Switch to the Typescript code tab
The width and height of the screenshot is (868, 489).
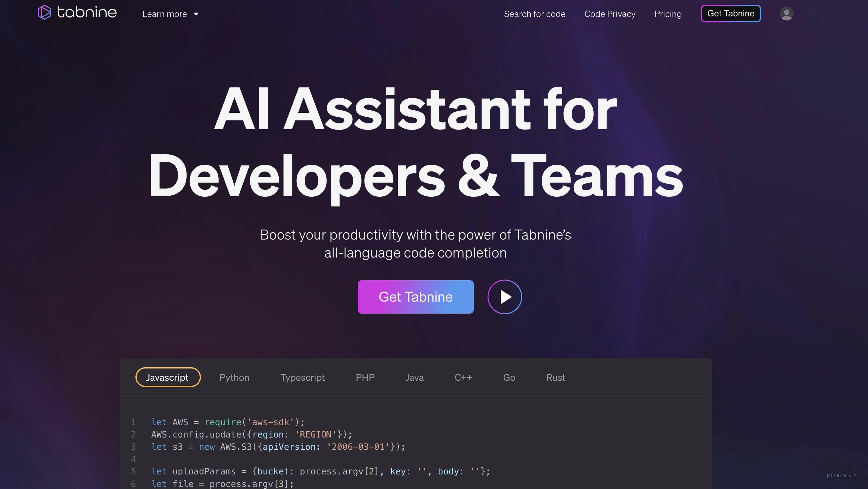tap(302, 377)
